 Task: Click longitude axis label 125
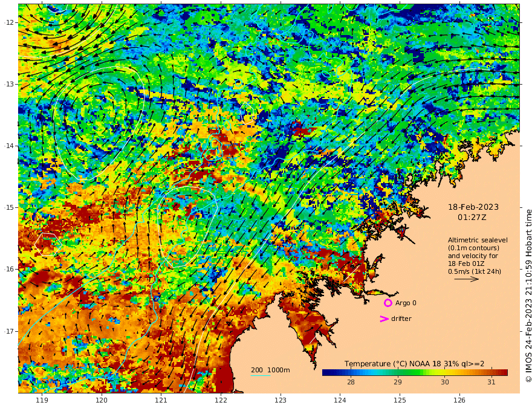point(400,401)
